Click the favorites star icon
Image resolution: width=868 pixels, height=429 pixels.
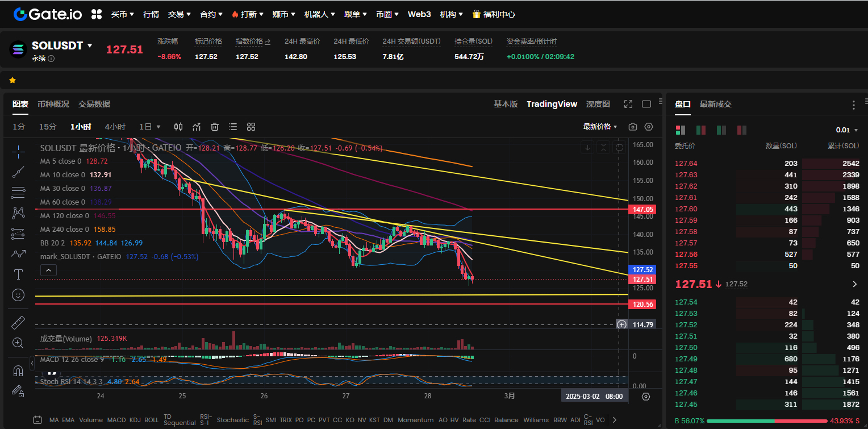click(x=12, y=81)
